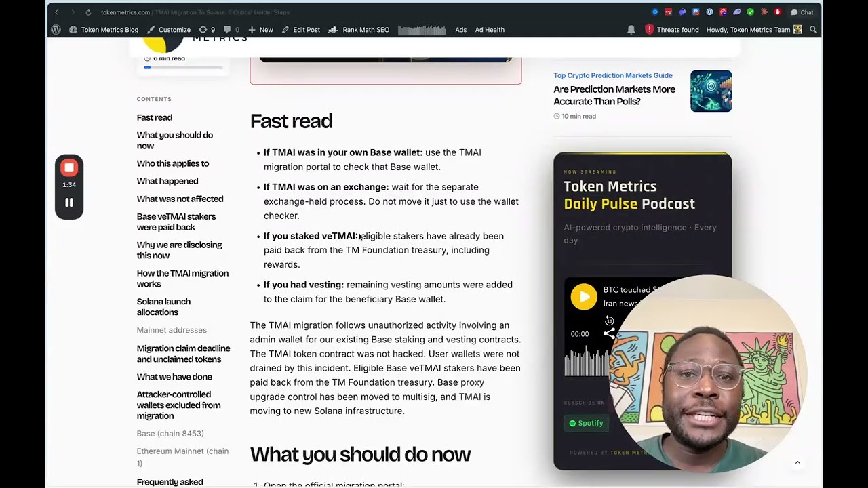Jump to Ethereum Mainnet (chain 1) entry
868x488 pixels.
tap(182, 457)
